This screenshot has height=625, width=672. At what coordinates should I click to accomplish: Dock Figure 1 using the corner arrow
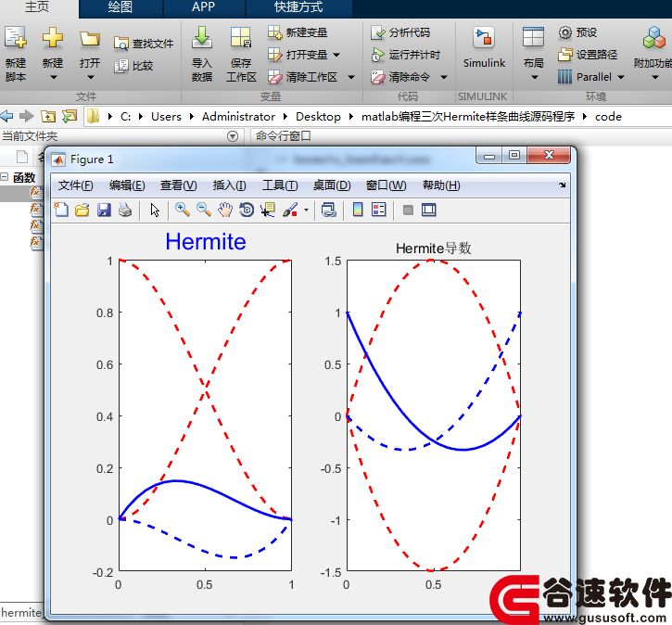562,185
